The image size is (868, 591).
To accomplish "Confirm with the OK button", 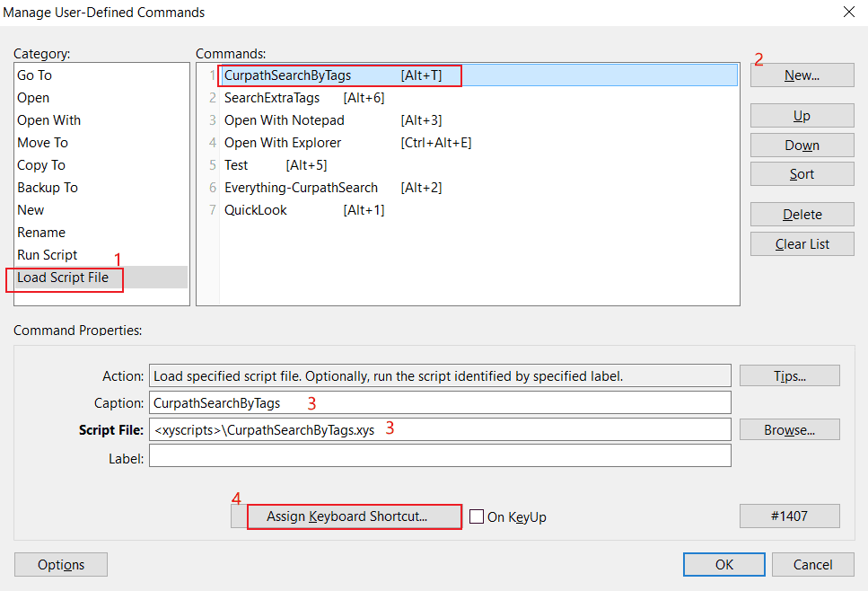I will point(724,564).
